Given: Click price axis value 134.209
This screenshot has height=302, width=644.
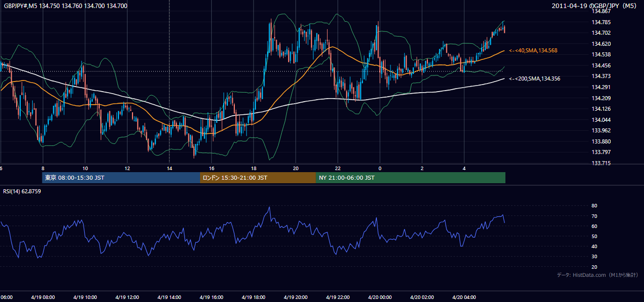Looking at the screenshot, I should 601,98.
